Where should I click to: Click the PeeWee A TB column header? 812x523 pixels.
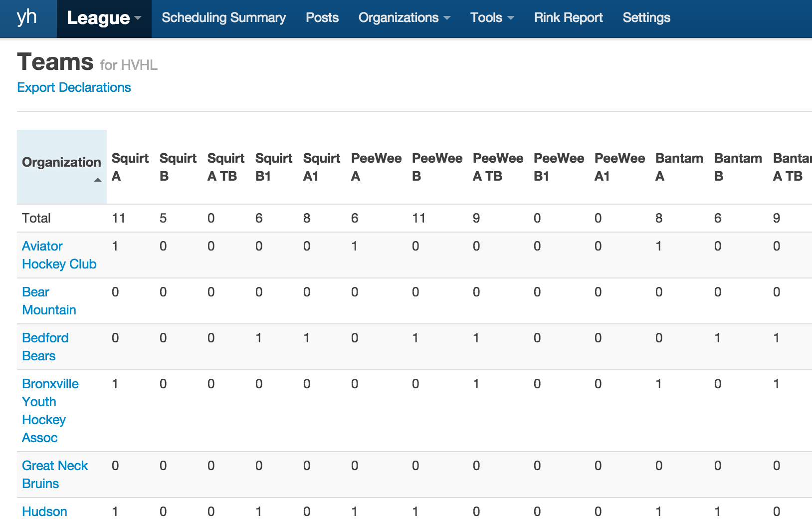coord(497,167)
